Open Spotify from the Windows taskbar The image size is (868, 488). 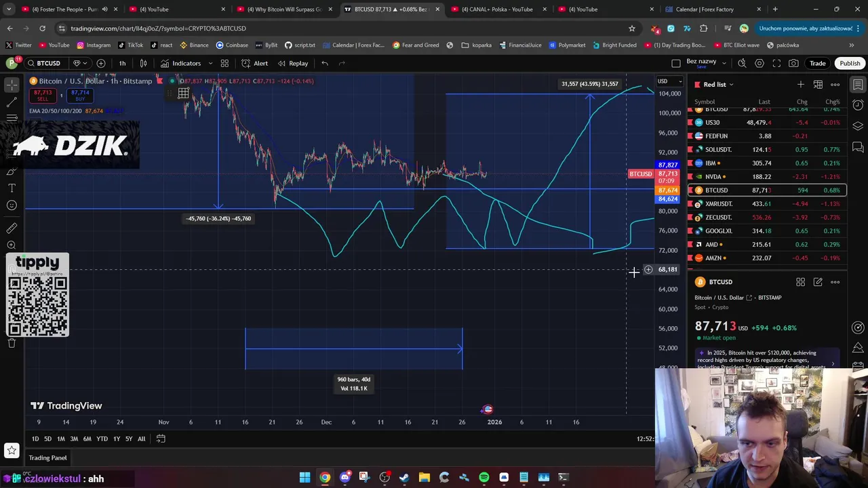click(484, 477)
